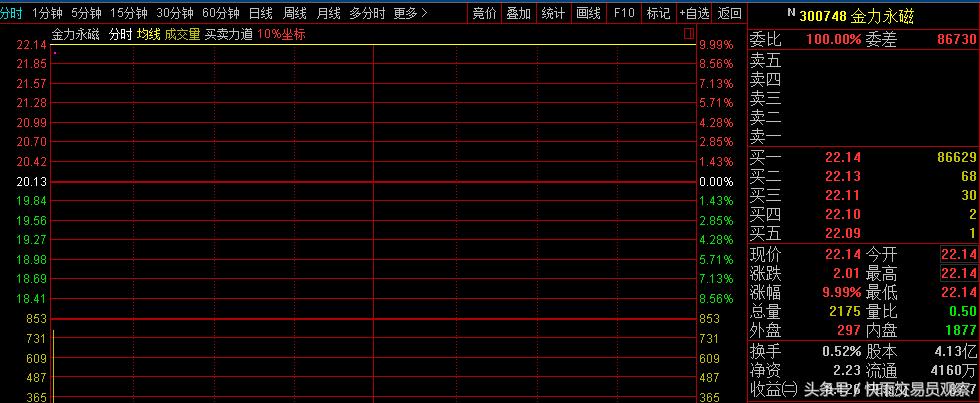Switch to 多分时 multi-day view

click(367, 12)
